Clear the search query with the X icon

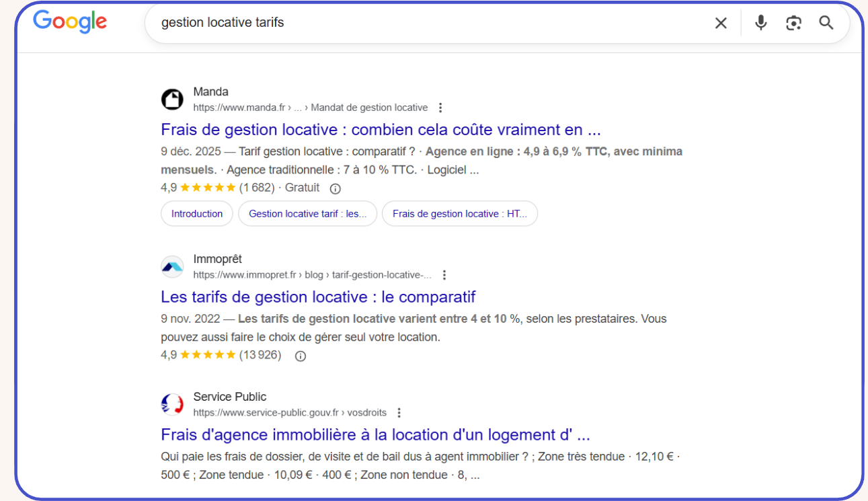tap(721, 22)
